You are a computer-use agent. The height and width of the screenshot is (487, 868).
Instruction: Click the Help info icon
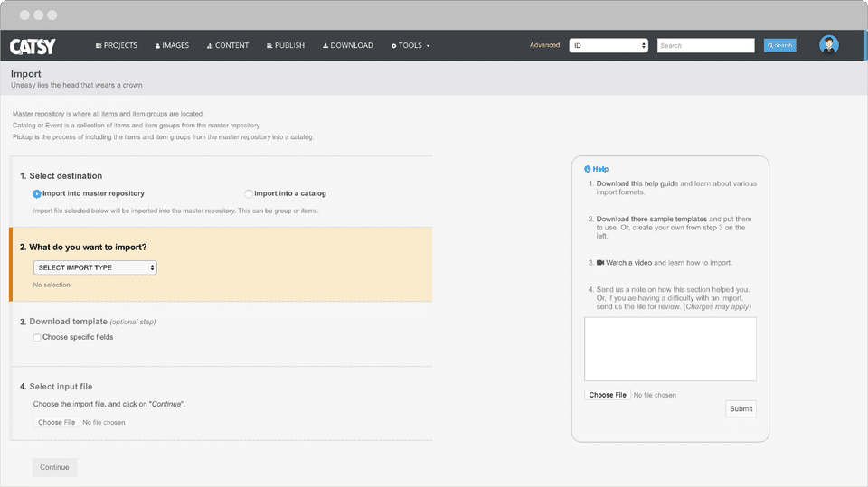(x=588, y=169)
